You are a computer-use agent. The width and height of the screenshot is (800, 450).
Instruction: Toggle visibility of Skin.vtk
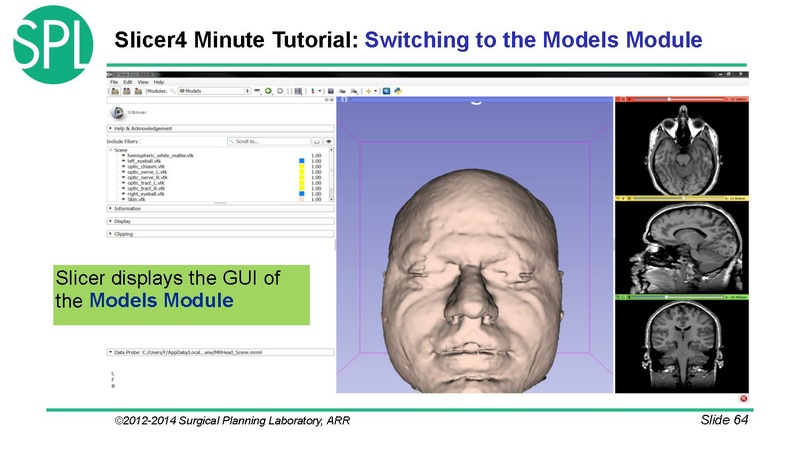(x=123, y=199)
